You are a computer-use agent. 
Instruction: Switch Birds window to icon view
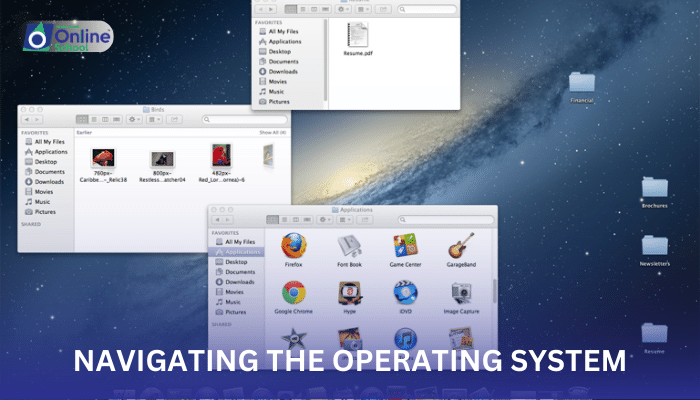tap(82, 119)
